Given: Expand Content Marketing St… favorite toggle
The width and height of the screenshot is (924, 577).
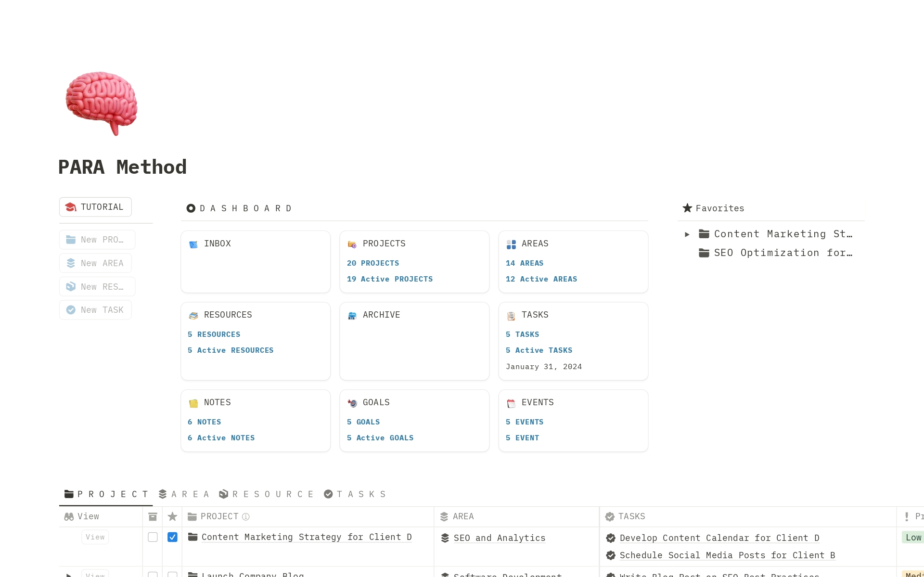Looking at the screenshot, I should click(x=687, y=234).
